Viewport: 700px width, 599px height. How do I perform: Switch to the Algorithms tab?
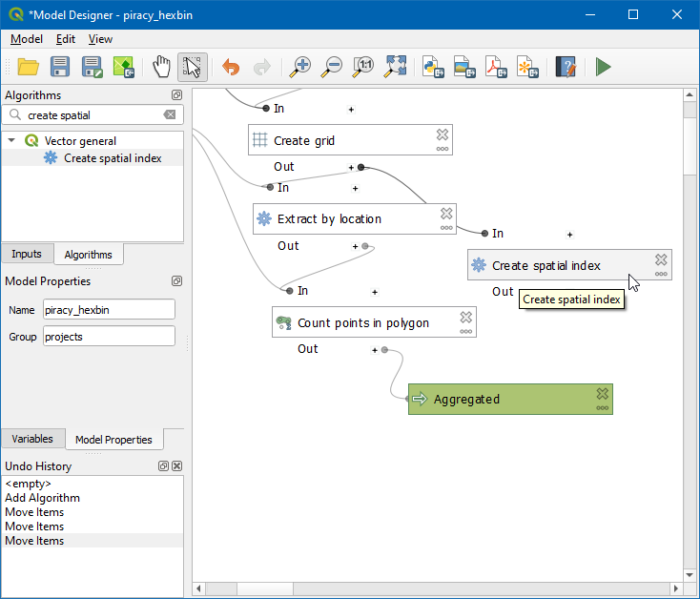[x=89, y=255]
